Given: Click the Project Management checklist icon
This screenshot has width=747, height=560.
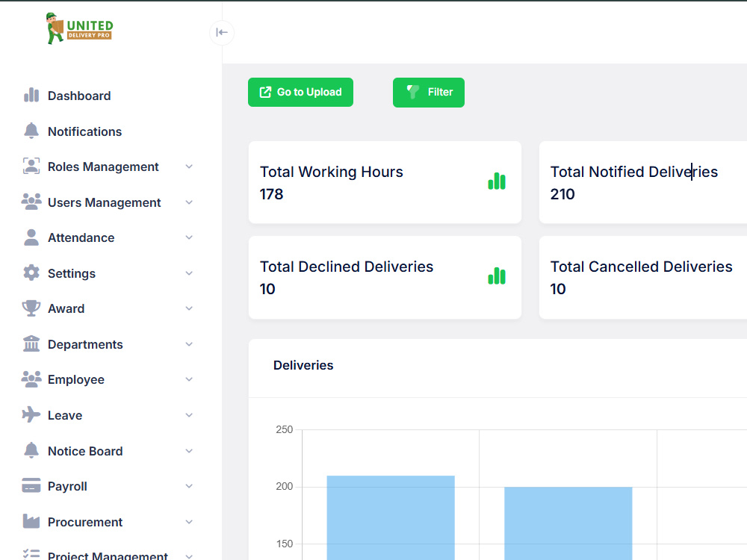Looking at the screenshot, I should (31, 554).
